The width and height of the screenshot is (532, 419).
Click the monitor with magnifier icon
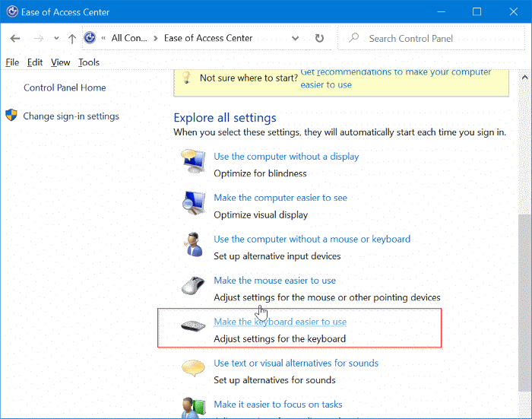coord(193,203)
